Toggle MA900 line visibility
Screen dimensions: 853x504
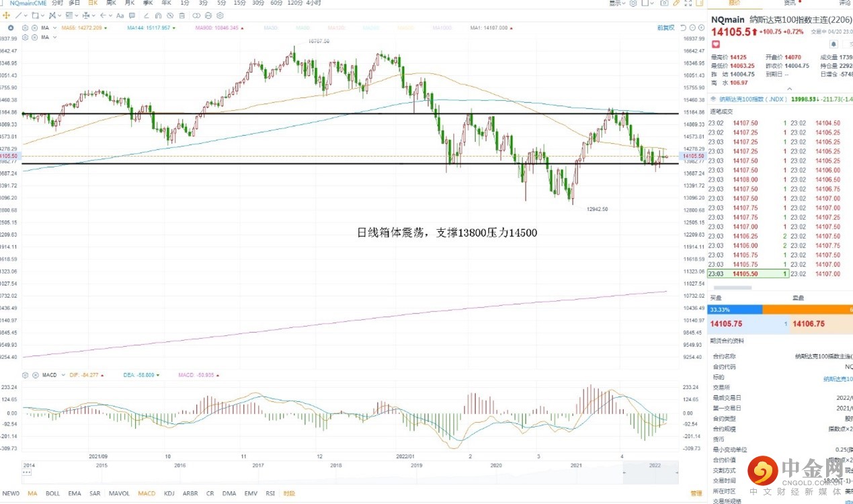[x=219, y=28]
